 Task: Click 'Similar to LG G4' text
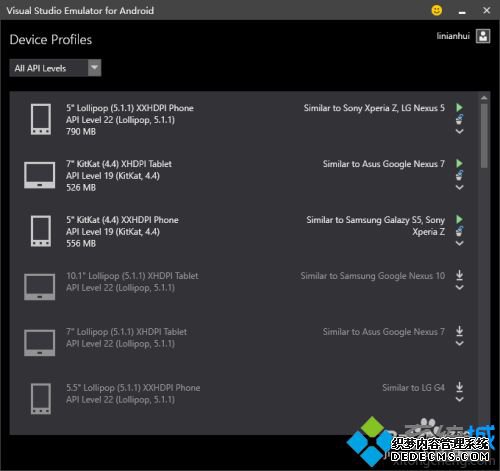[413, 388]
